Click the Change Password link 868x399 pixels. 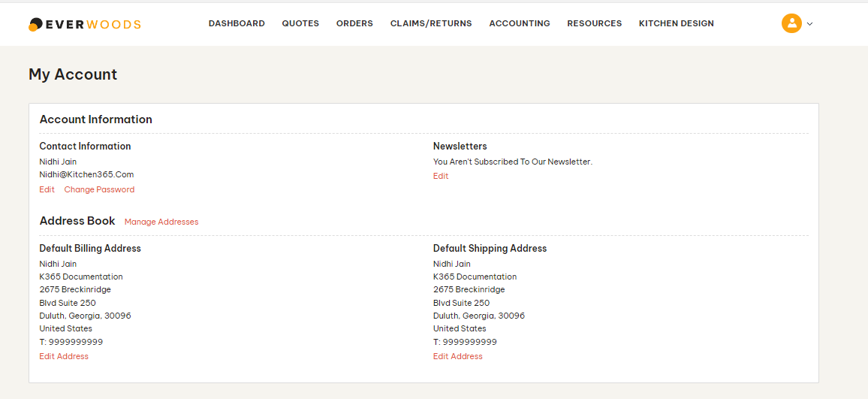[x=99, y=189]
